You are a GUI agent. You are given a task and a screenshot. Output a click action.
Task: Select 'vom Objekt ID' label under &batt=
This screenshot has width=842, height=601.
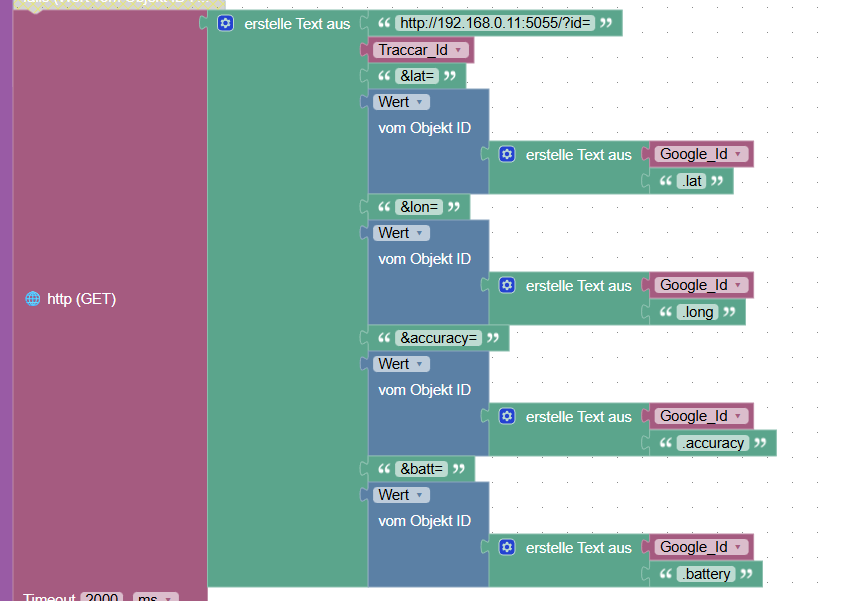tap(425, 521)
